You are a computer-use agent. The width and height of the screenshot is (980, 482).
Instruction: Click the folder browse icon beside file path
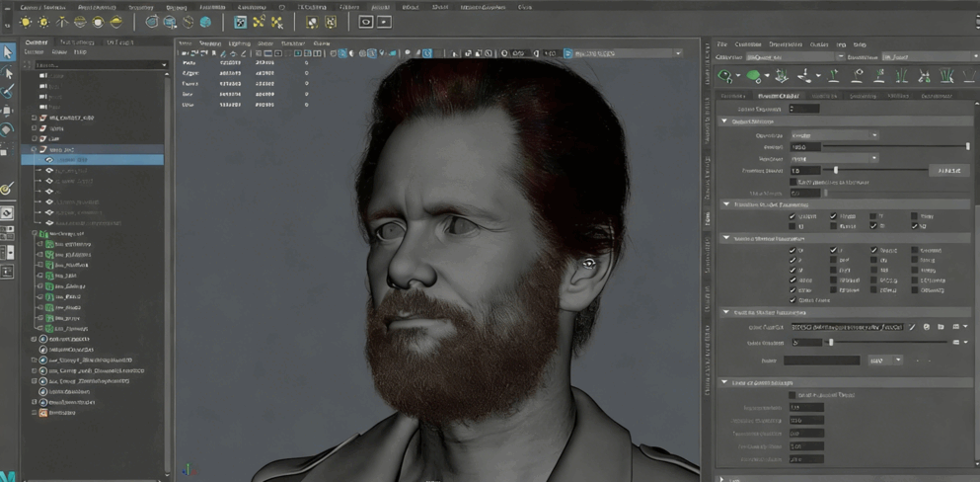point(941,327)
